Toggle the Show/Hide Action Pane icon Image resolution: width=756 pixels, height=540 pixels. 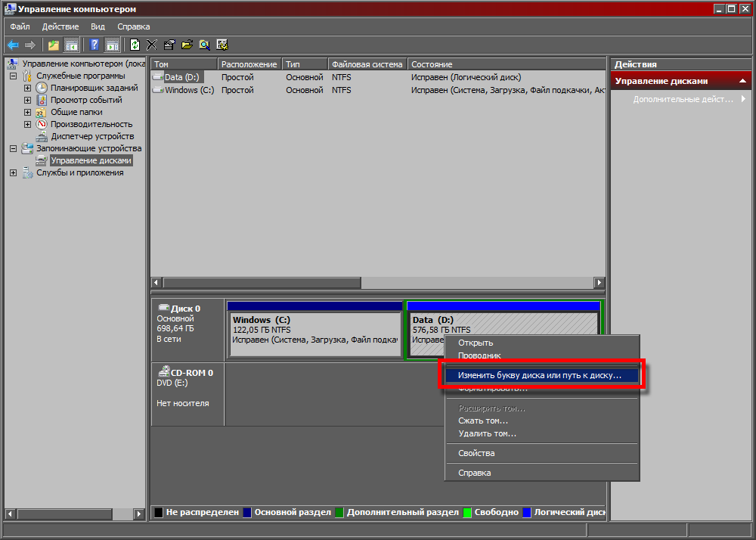(112, 45)
